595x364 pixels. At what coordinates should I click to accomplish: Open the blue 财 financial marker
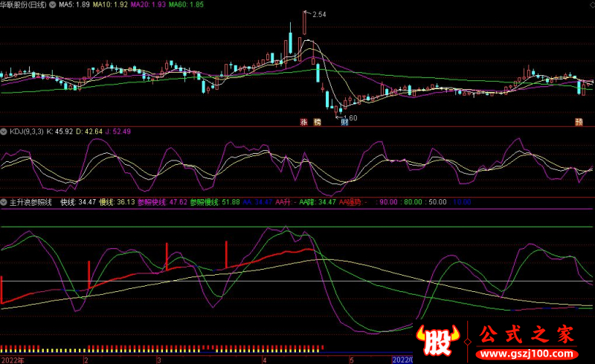click(344, 122)
